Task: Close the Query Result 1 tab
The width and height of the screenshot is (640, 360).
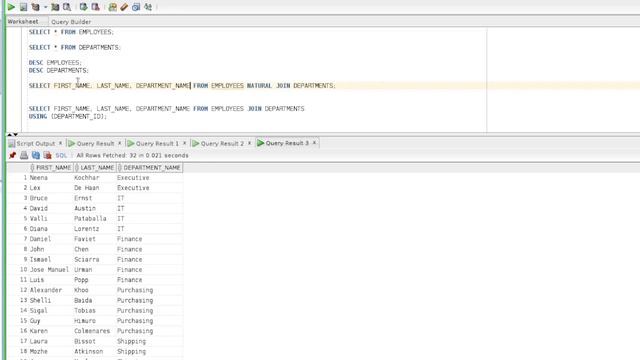Action: [x=184, y=143]
